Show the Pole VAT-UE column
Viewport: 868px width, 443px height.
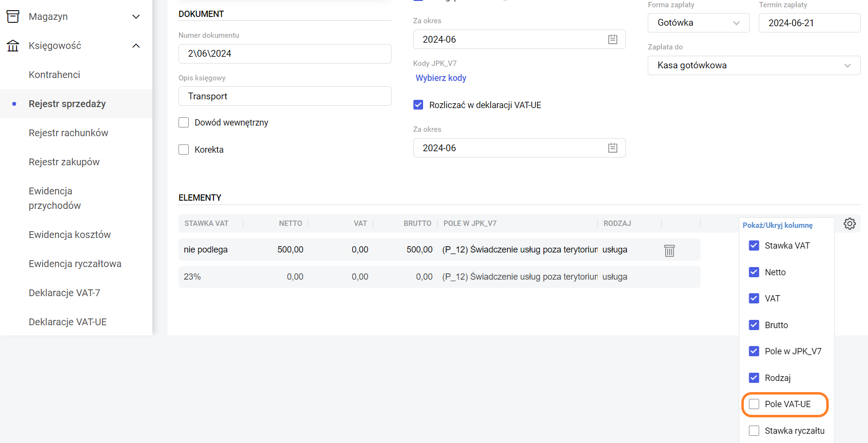pyautogui.click(x=754, y=404)
